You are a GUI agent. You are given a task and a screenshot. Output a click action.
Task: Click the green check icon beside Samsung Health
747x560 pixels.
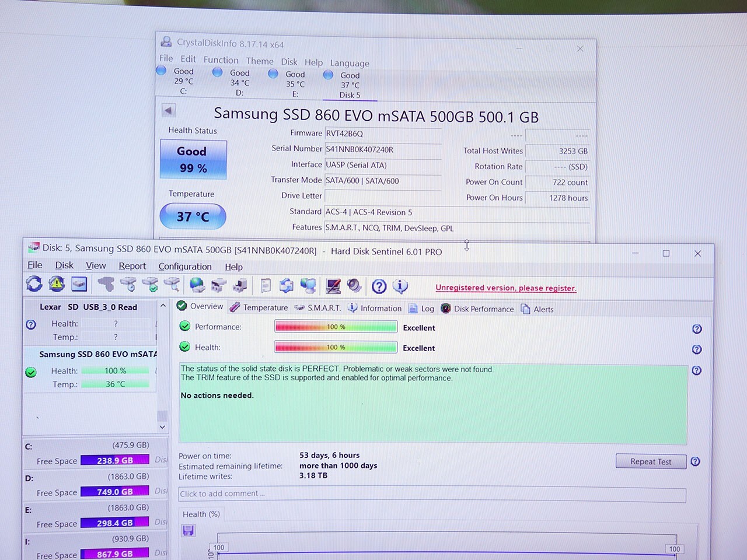(31, 372)
